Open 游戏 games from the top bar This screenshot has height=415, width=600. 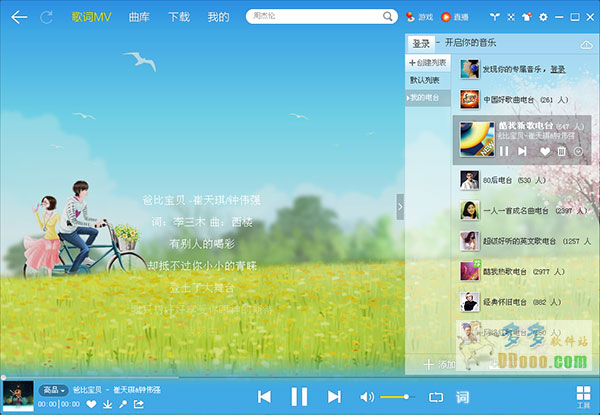tap(419, 17)
